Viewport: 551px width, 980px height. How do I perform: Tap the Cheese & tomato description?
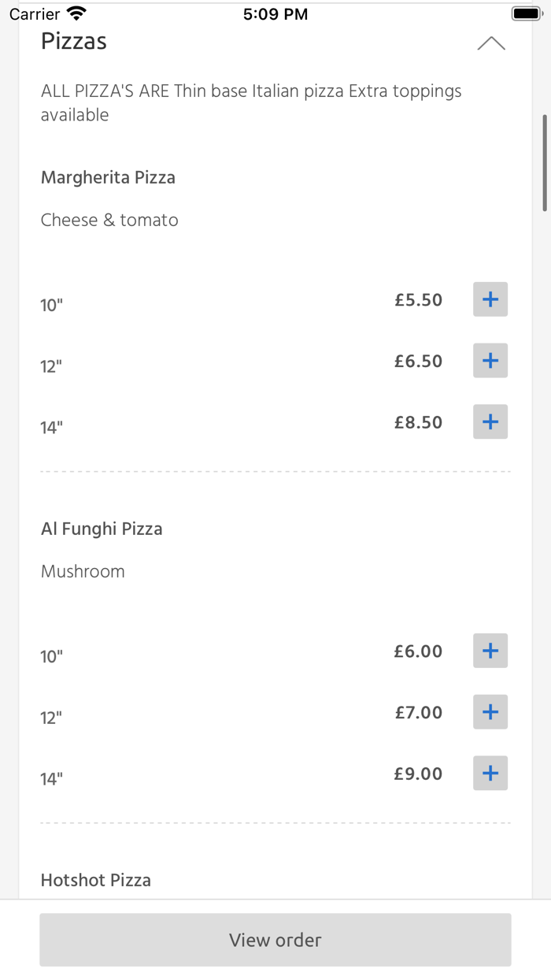tap(109, 220)
